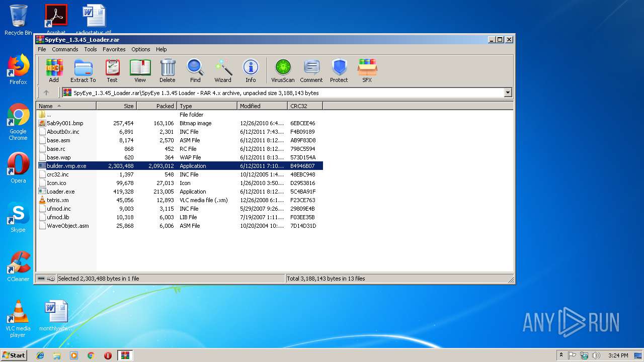This screenshot has width=644, height=362.
Task: Start the VirusScan tool
Action: tap(283, 71)
